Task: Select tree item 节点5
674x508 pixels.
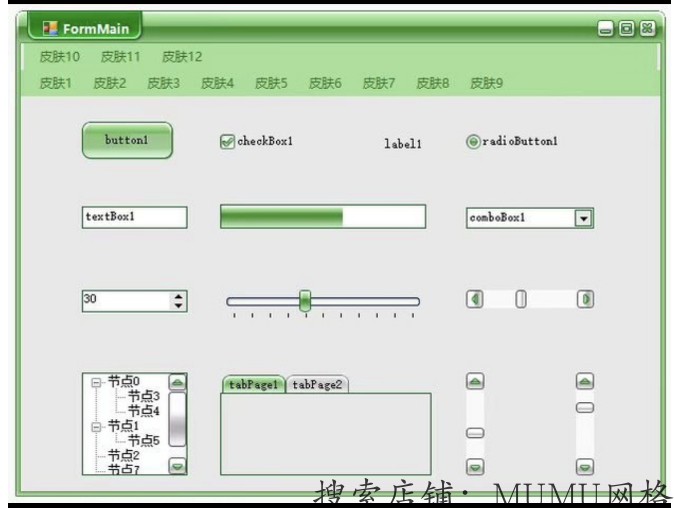Action: tap(144, 441)
